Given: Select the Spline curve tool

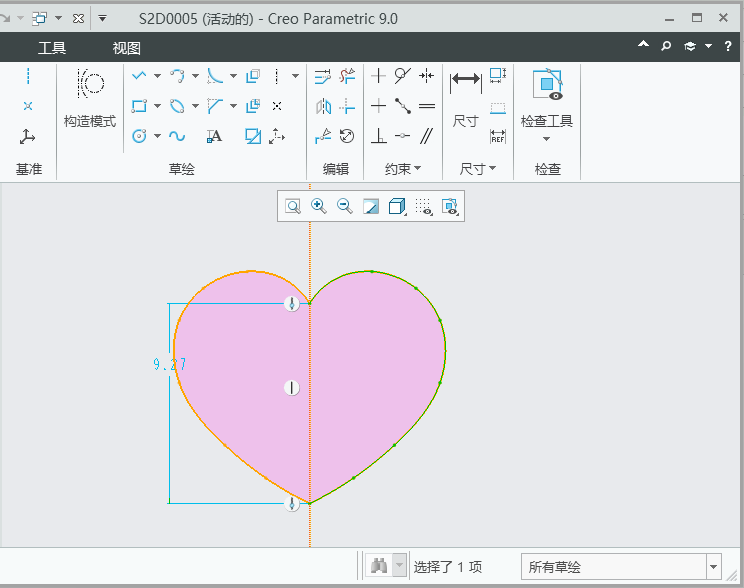Looking at the screenshot, I should tap(177, 136).
